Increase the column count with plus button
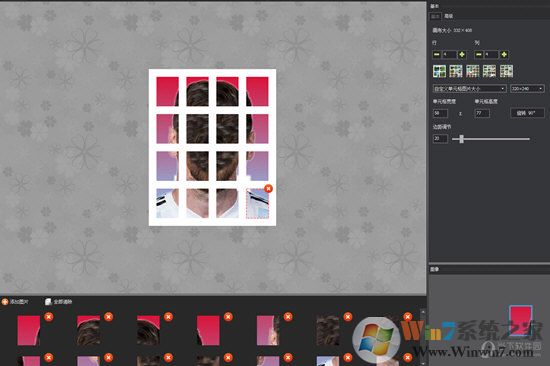Screen dimensions: 550x366 504,54
